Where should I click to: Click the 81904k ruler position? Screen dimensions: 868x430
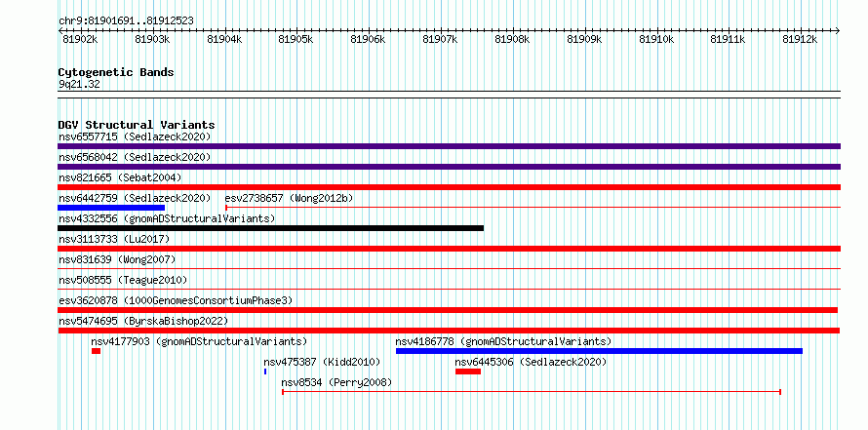[224, 39]
